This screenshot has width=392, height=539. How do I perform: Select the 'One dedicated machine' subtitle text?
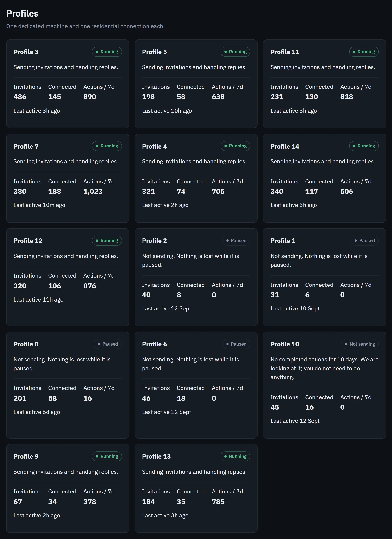[x=85, y=26]
